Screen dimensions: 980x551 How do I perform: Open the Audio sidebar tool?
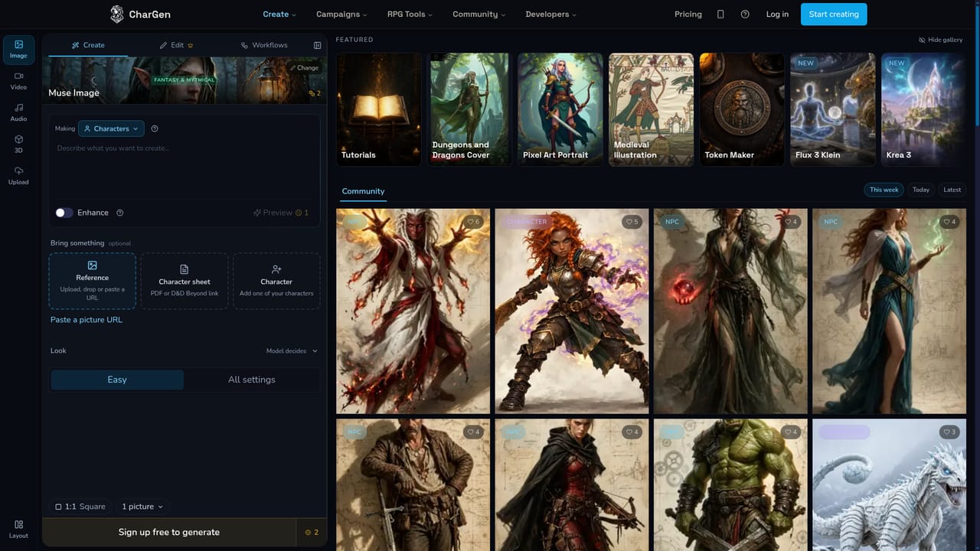pos(18,112)
